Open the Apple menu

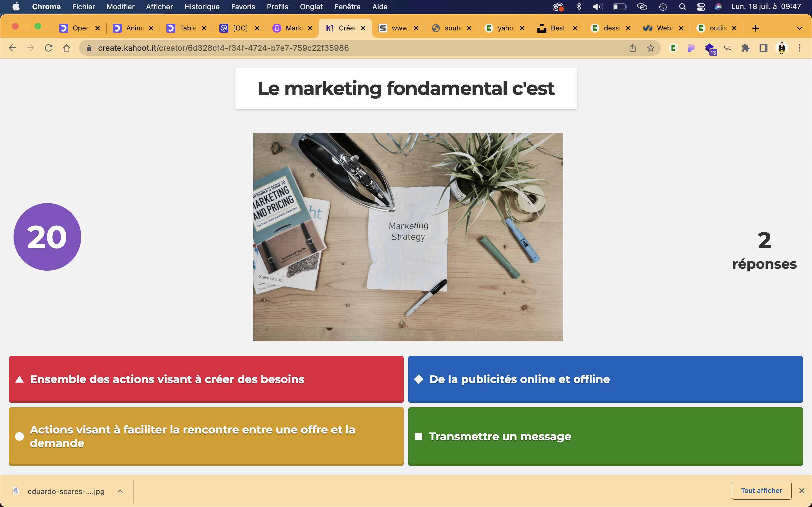(16, 7)
